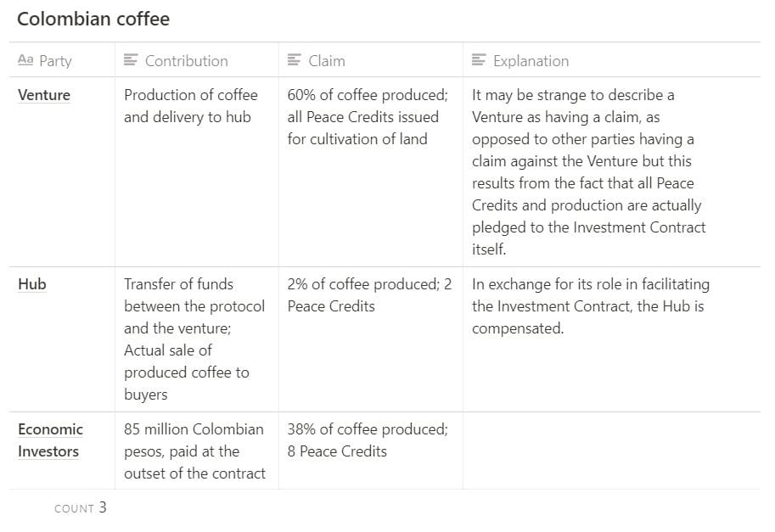The width and height of the screenshot is (775, 532).
Task: Click the COUNT 3 calculation footer
Action: (80, 507)
